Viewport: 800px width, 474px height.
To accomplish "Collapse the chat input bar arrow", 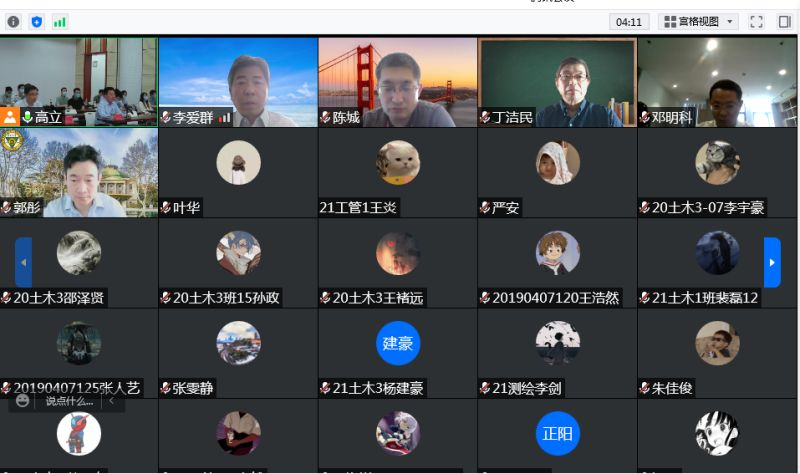I will click(x=111, y=401).
